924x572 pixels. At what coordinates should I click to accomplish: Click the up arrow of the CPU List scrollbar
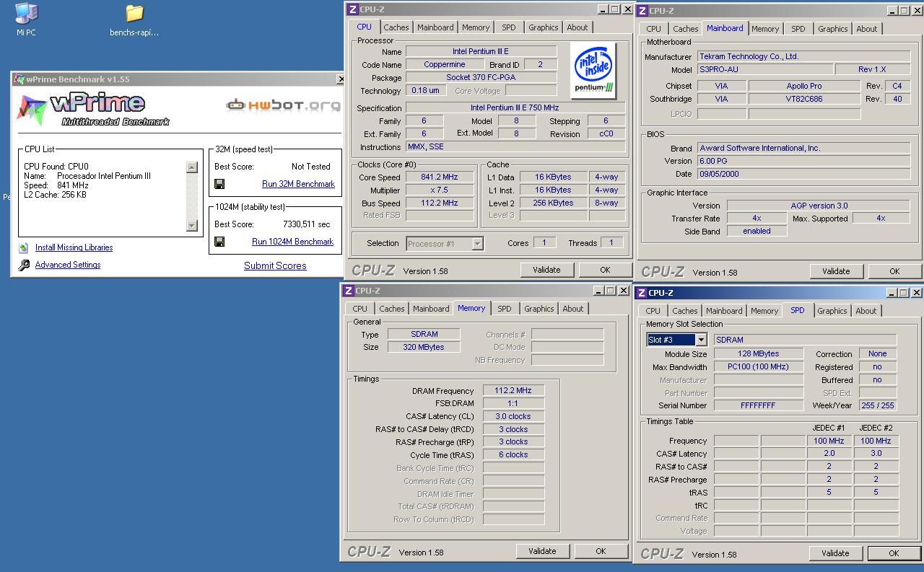191,167
